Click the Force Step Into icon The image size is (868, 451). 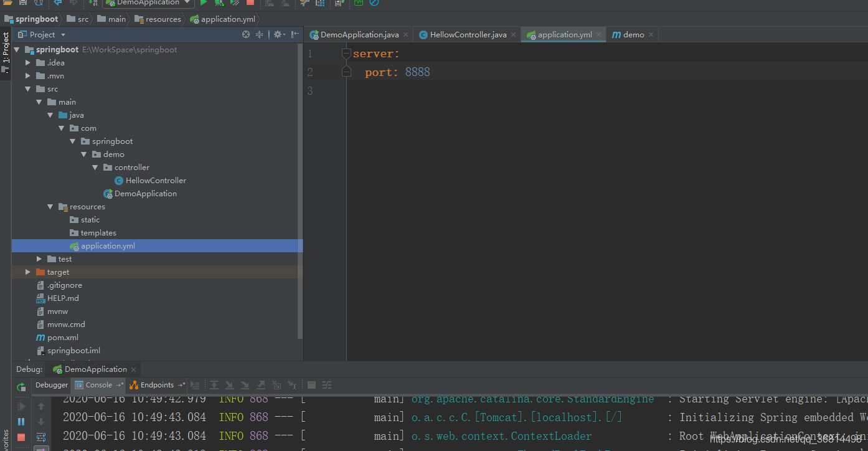[245, 385]
